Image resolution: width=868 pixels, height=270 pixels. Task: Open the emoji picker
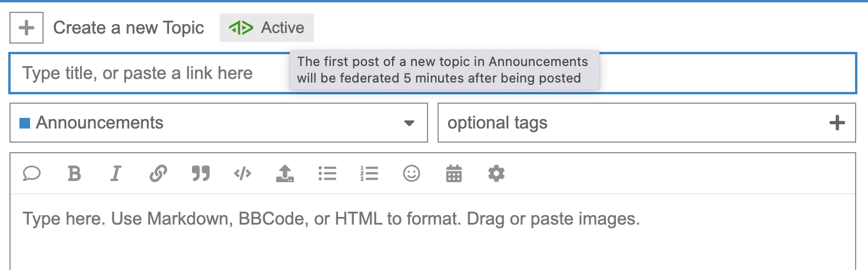412,173
